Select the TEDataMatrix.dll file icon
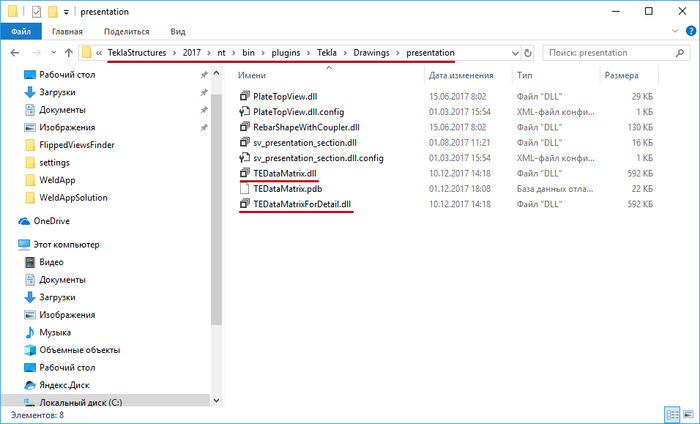This screenshot has height=424, width=700. coord(244,173)
